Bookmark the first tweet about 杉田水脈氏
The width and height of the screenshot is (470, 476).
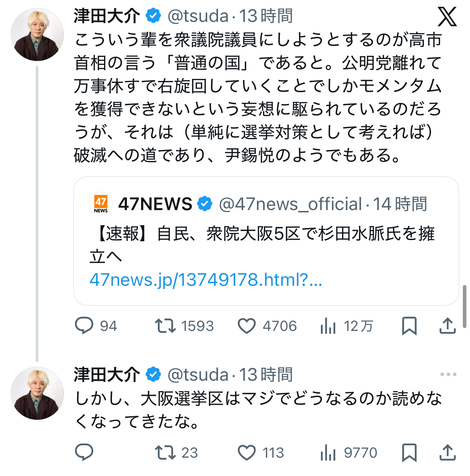point(409,326)
